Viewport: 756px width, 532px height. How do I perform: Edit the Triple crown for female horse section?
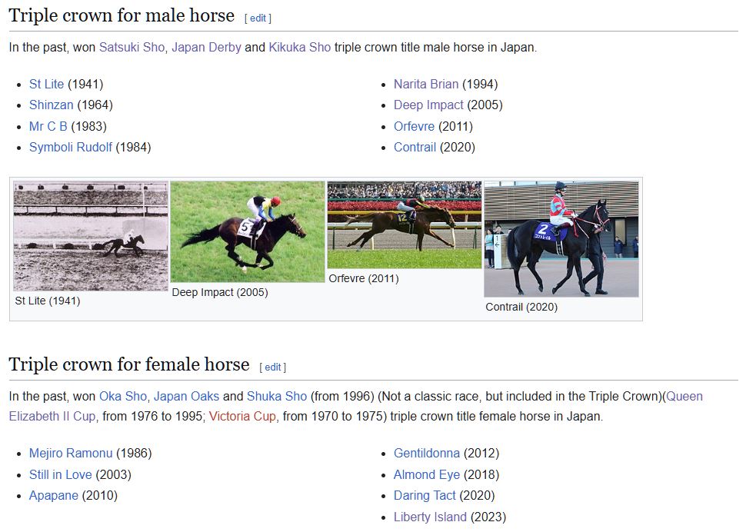(272, 367)
